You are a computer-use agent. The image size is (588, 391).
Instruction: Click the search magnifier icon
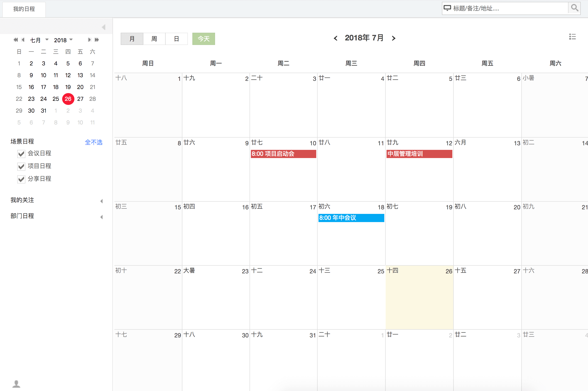575,8
